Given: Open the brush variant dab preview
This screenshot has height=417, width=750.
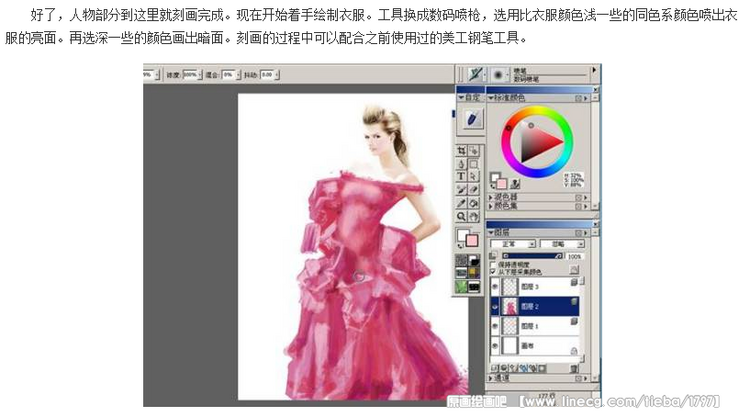Looking at the screenshot, I should [x=498, y=75].
